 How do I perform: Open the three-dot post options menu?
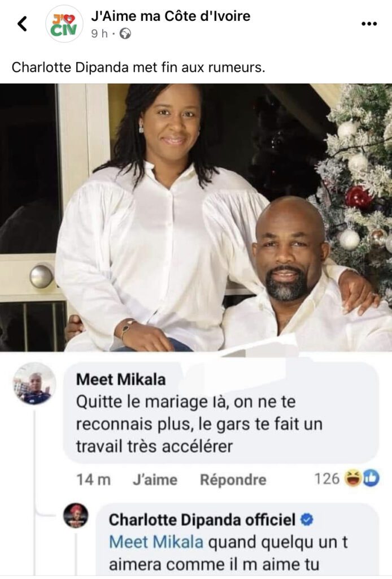[369, 24]
